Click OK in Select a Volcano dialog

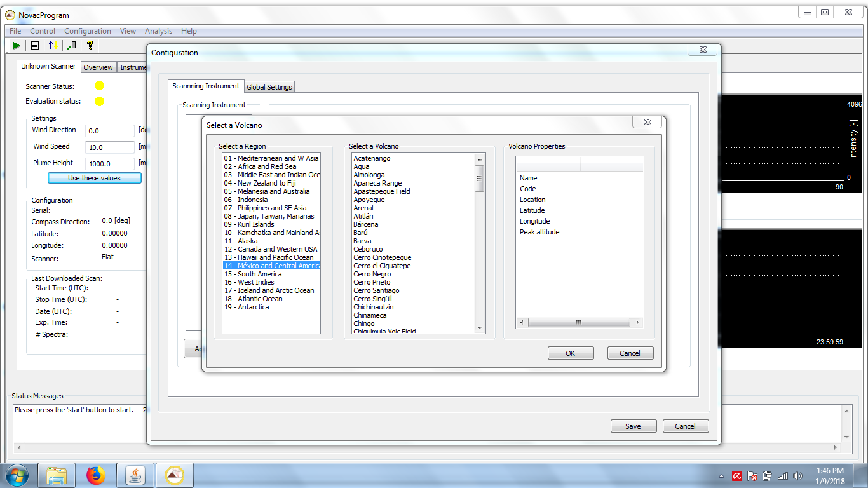(x=571, y=353)
